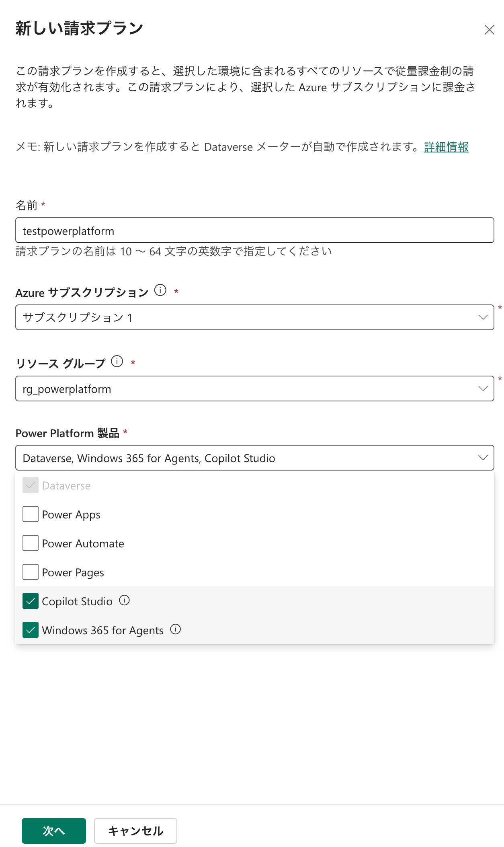
Task: Enable the Power Automate checkbox
Action: click(x=31, y=543)
